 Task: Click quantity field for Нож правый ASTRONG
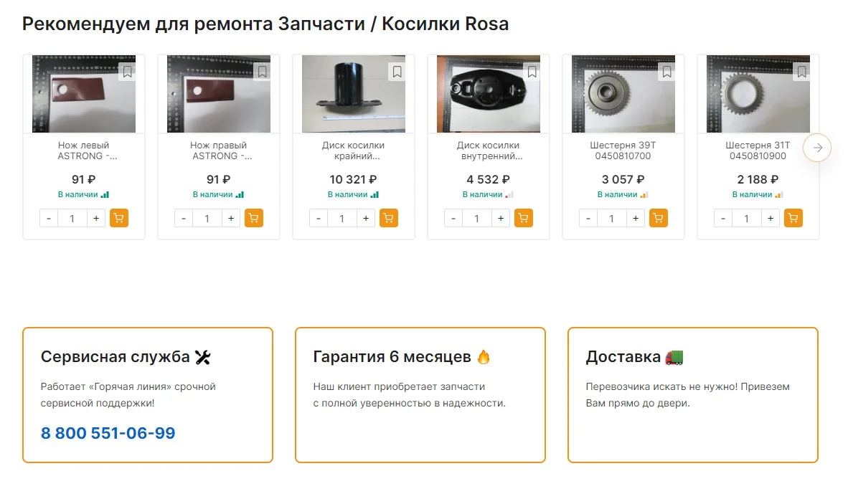click(x=207, y=219)
